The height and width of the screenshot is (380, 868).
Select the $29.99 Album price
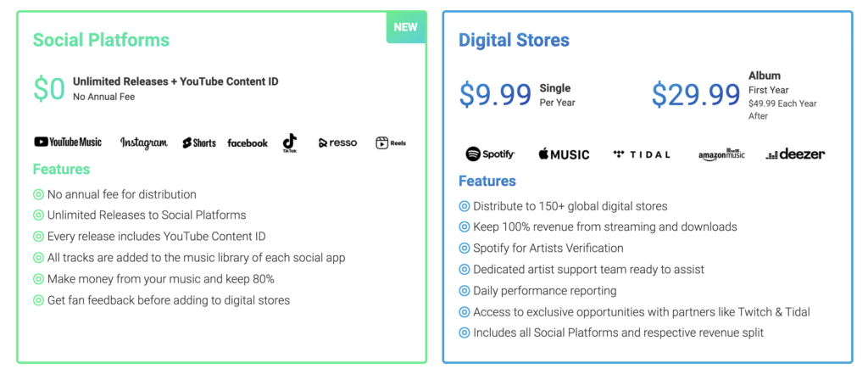click(696, 95)
